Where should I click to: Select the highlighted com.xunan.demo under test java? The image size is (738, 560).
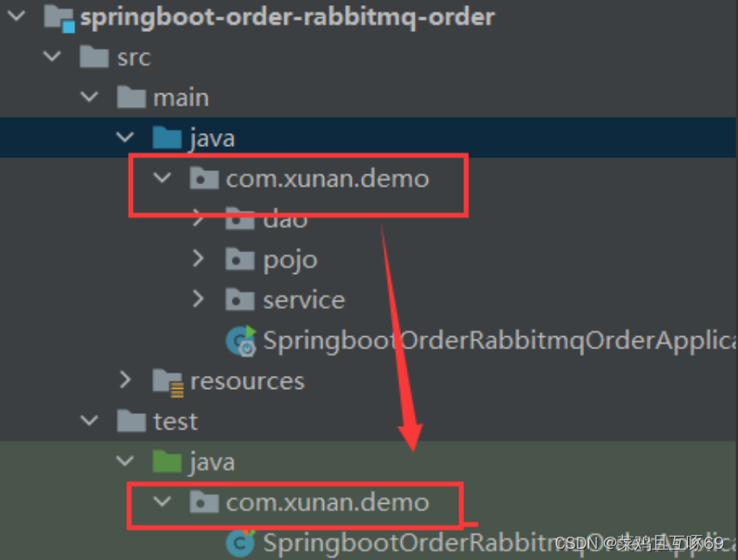click(327, 501)
